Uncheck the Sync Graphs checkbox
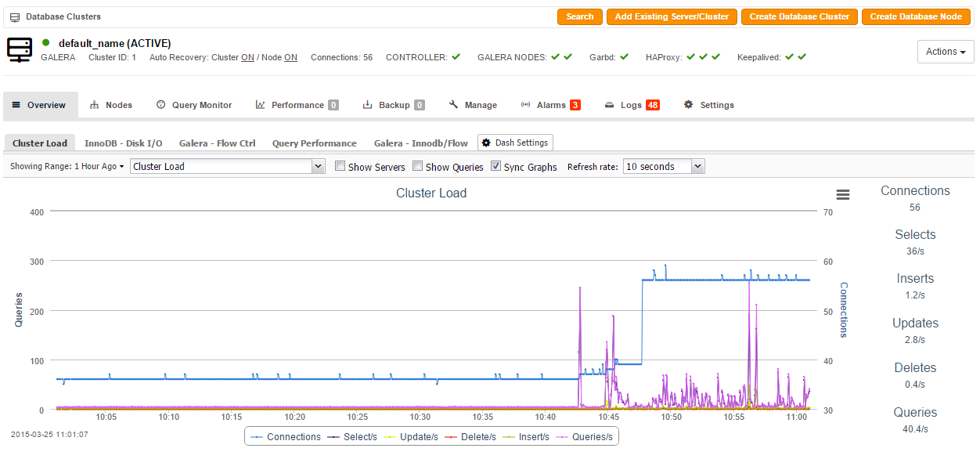This screenshot has height=459, width=980. [495, 166]
